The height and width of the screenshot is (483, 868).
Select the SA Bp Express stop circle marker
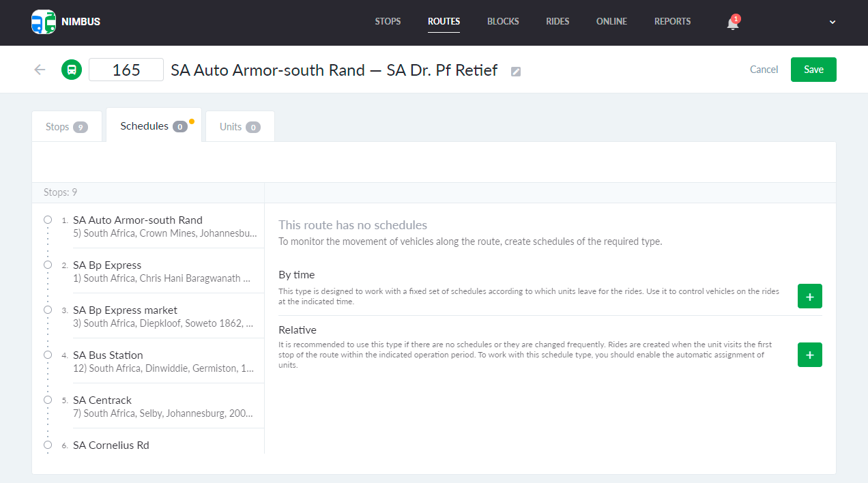48,265
